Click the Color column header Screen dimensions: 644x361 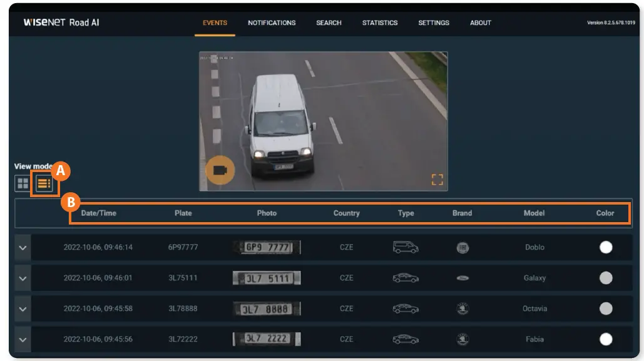tap(605, 213)
